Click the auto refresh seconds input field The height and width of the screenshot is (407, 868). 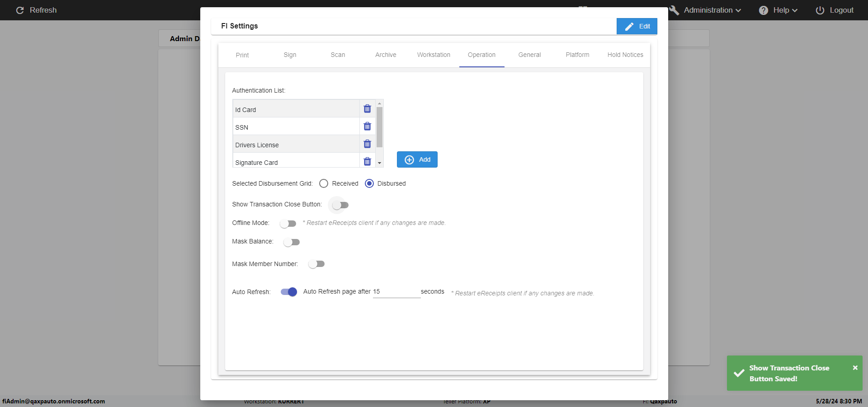coord(396,292)
